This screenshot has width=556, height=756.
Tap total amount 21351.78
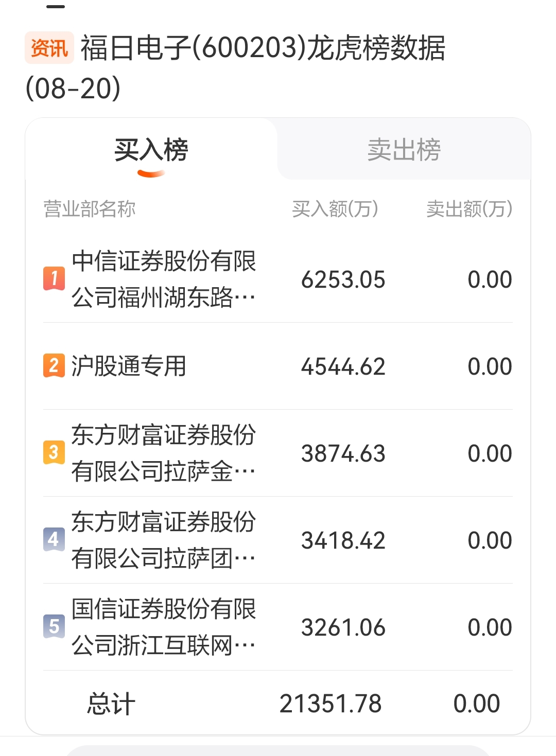click(331, 704)
